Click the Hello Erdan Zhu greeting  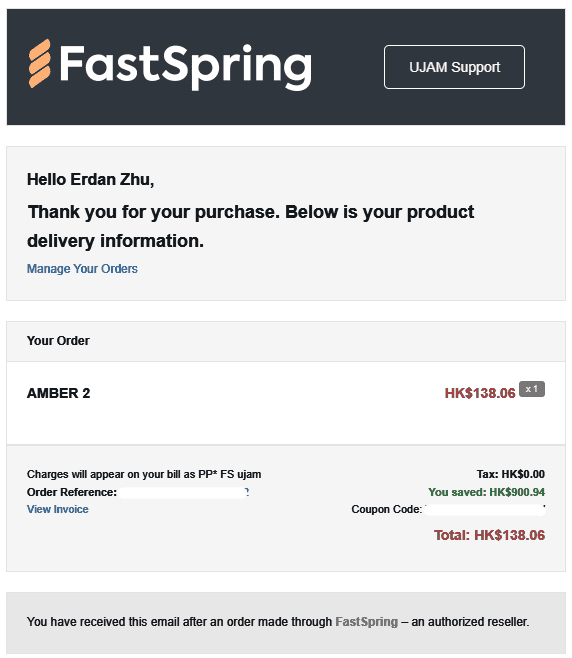pyautogui.click(x=91, y=180)
